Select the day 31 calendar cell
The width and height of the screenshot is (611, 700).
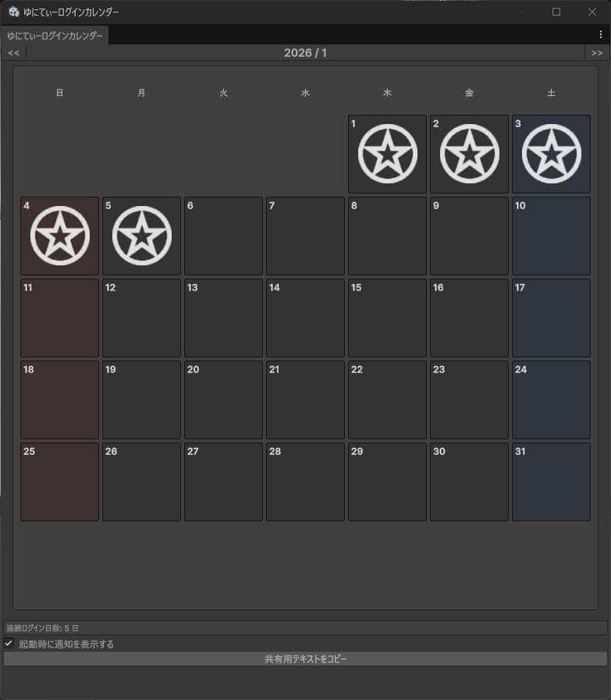pyautogui.click(x=551, y=481)
